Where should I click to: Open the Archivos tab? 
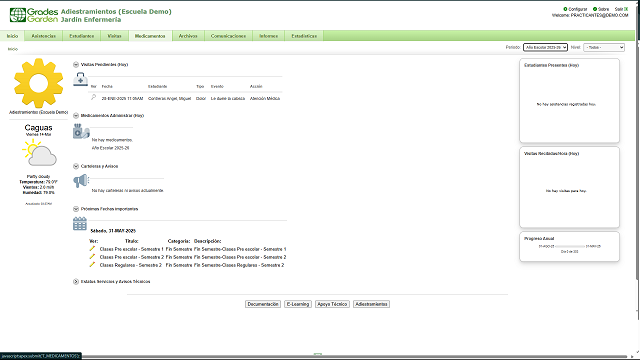click(188, 36)
